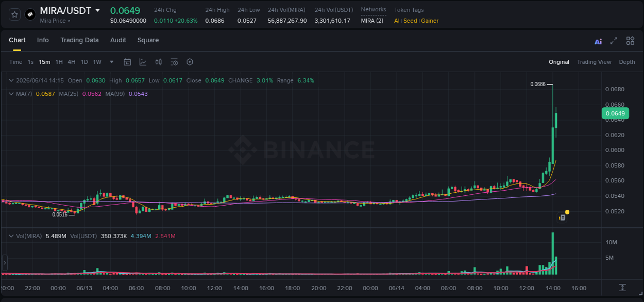Open the Ai chart analysis icon
Screen dimensions: 644x302
598,41
